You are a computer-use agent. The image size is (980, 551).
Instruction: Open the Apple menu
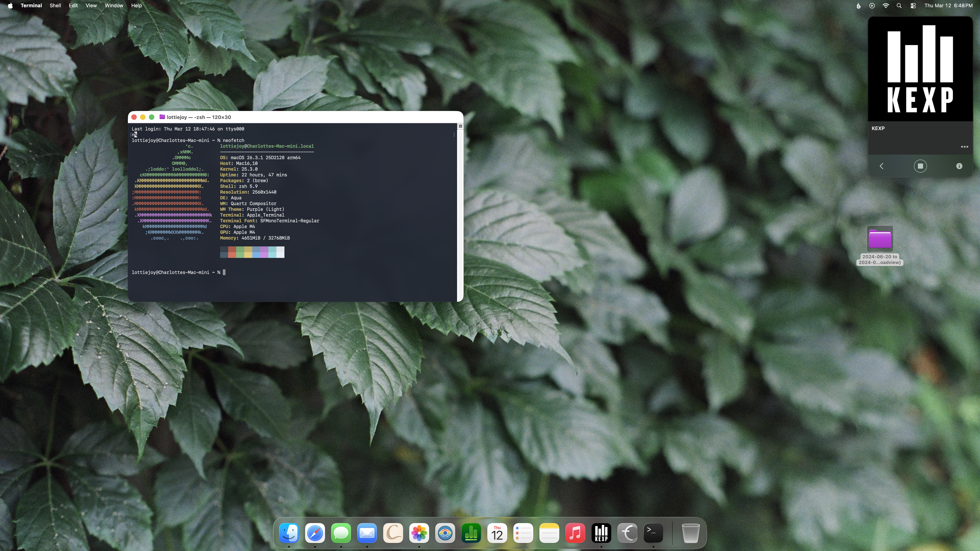(10, 5)
